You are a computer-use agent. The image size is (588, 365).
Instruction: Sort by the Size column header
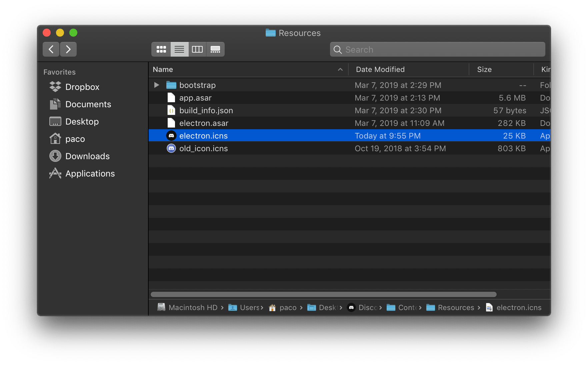tap(501, 69)
